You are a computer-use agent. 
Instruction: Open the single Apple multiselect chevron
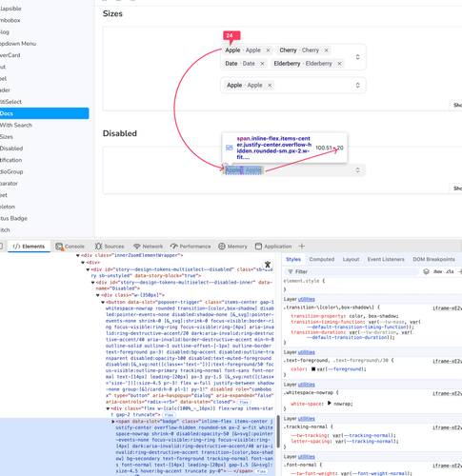357,86
